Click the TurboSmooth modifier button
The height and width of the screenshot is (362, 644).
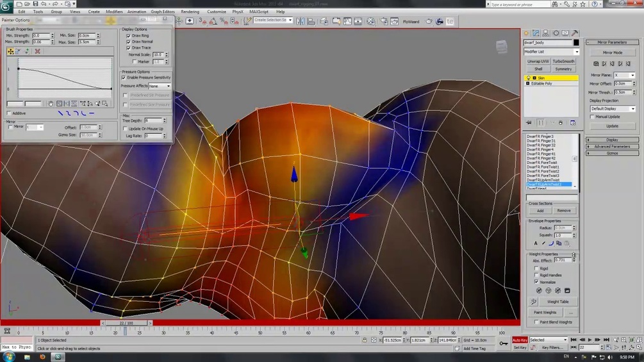(563, 61)
